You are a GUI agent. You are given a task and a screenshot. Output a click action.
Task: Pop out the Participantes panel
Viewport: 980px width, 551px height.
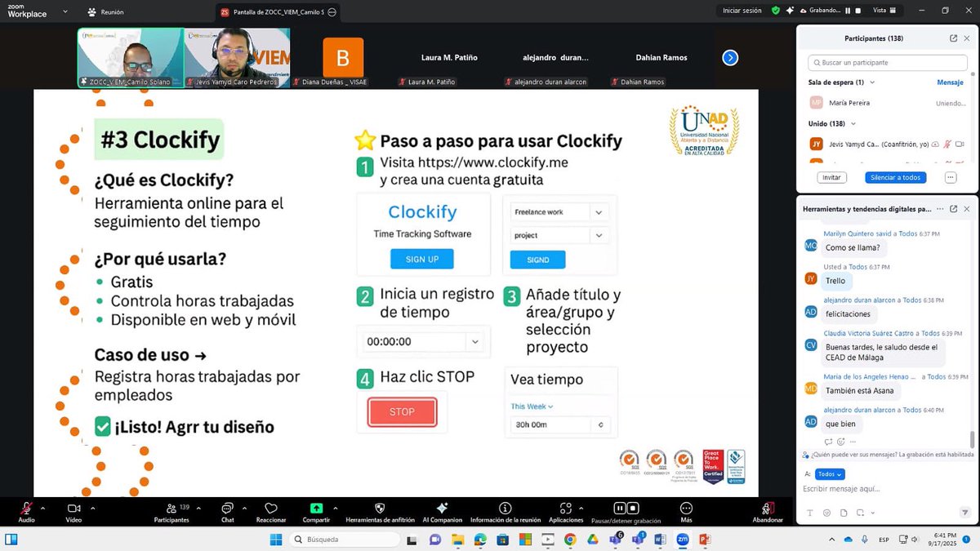coord(953,38)
